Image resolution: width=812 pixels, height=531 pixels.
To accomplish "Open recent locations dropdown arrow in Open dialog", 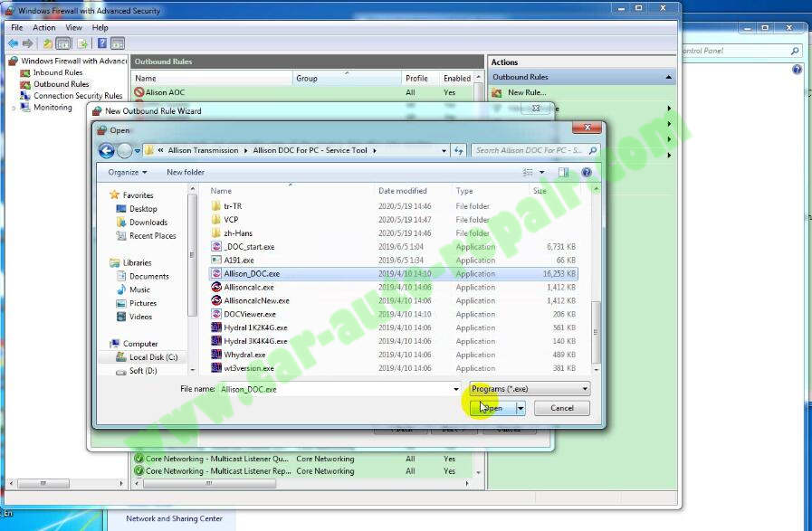I will [138, 151].
